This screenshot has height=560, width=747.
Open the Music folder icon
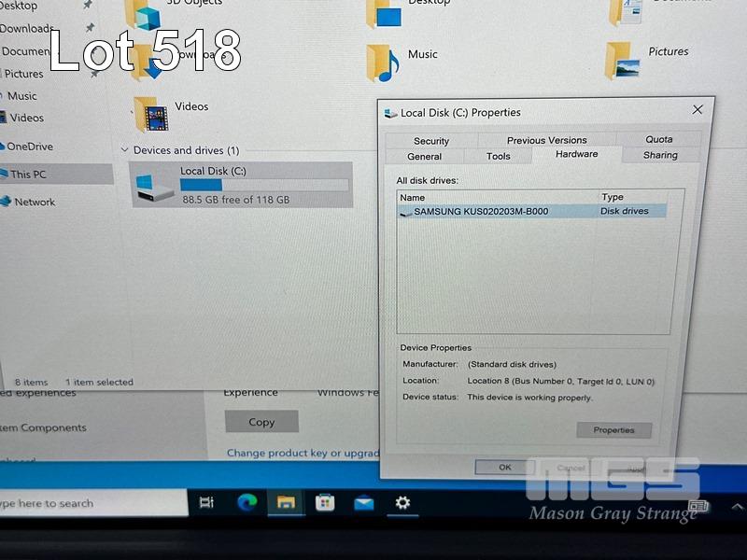click(383, 63)
